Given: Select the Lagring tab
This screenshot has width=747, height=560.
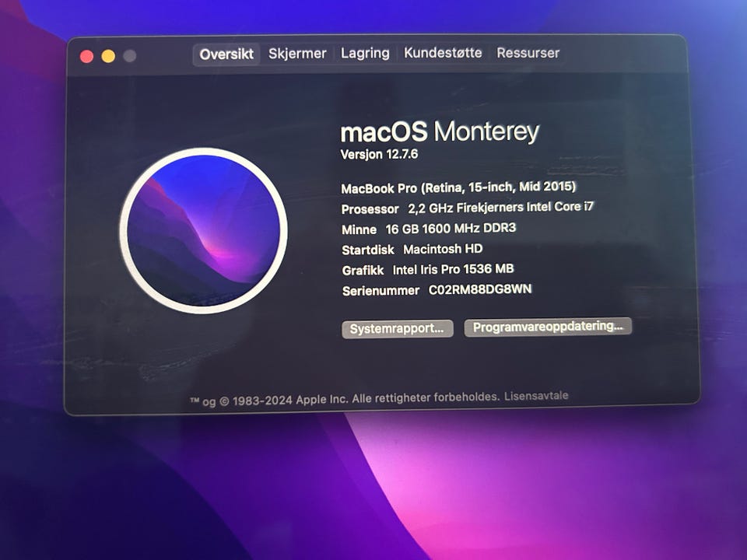Looking at the screenshot, I should (365, 53).
